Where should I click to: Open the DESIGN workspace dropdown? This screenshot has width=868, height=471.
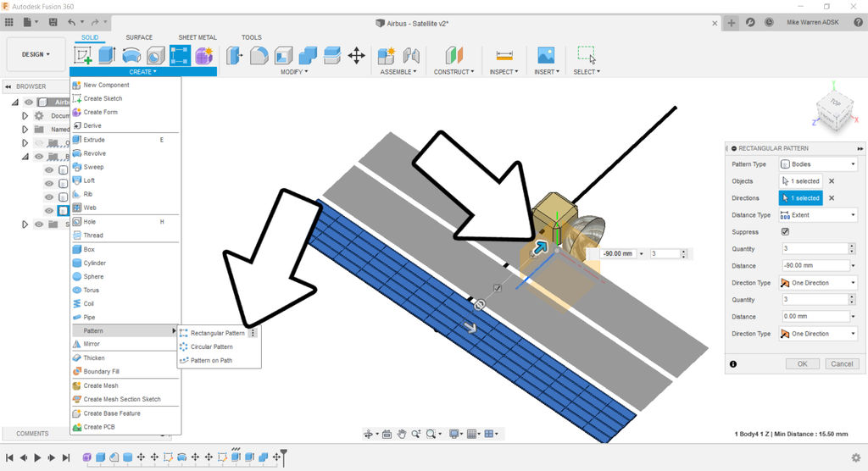point(36,54)
